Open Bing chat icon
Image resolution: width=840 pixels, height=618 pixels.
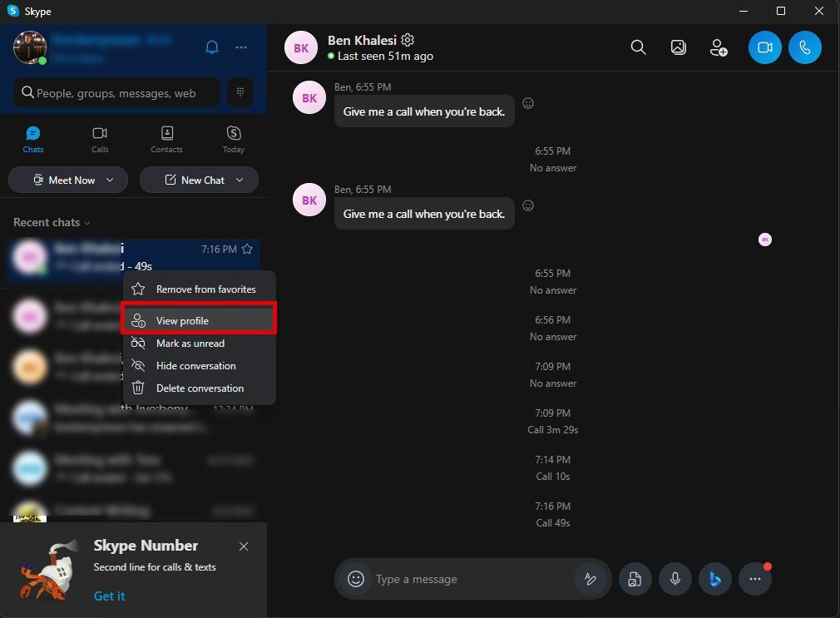715,579
